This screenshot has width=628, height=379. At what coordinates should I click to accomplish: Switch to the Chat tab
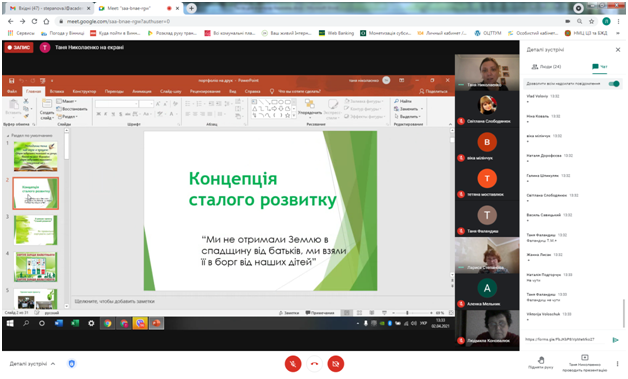click(600, 67)
